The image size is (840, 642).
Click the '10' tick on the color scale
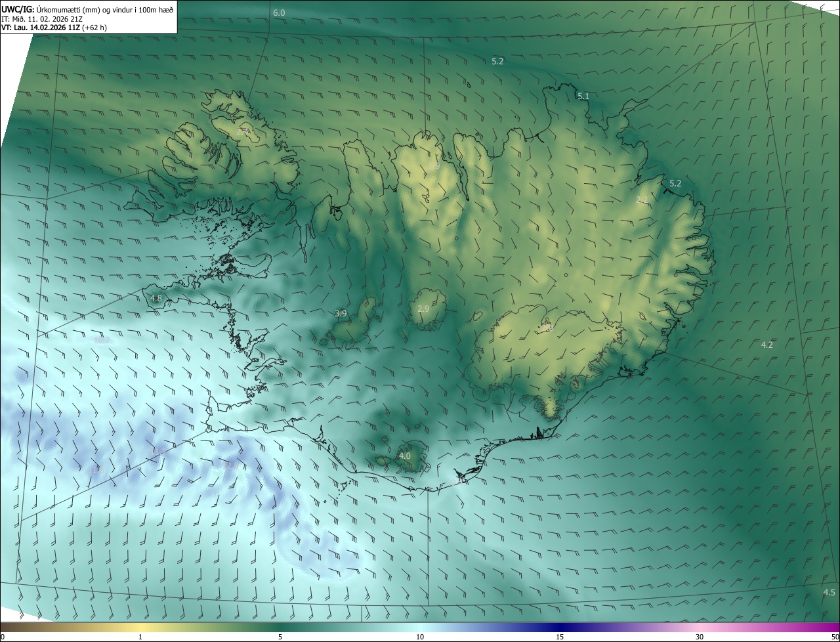tap(420, 637)
